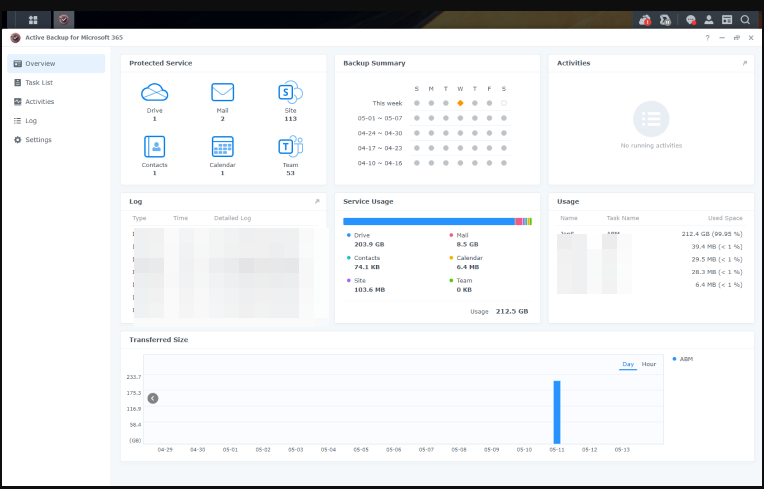Expand Log panel with the arrow icon
The height and width of the screenshot is (489, 764).
coord(317,201)
